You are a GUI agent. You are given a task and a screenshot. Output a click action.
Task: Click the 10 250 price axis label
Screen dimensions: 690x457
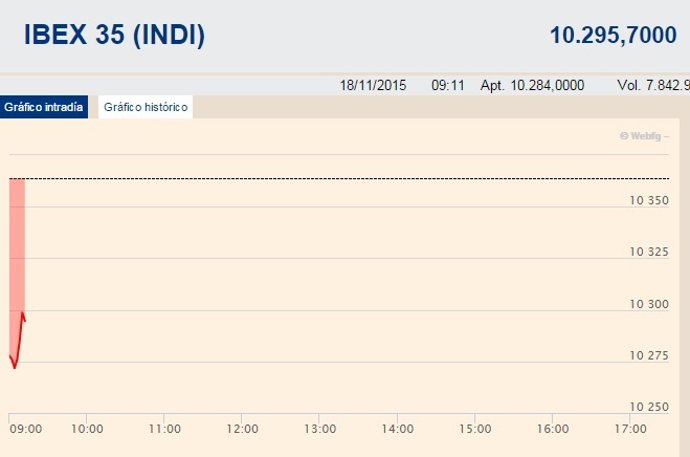pyautogui.click(x=649, y=407)
